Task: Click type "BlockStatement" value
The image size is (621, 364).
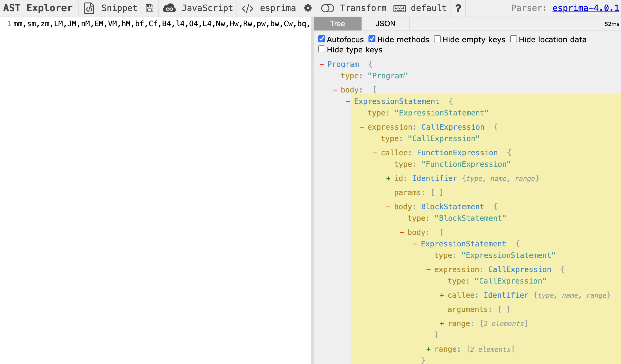Action: (470, 218)
